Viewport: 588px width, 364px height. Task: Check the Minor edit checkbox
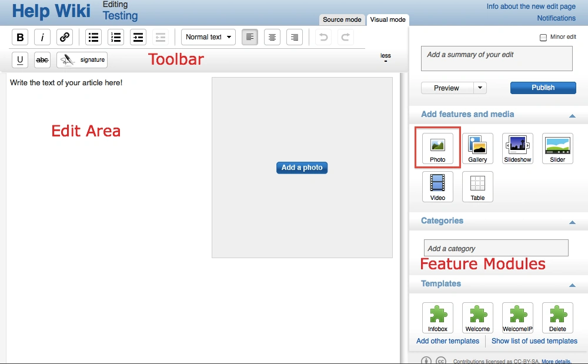click(543, 38)
